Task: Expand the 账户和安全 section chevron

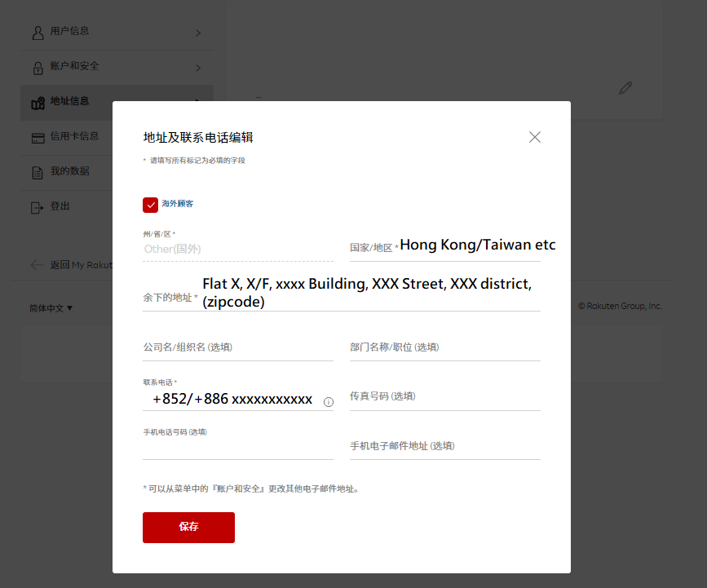Action: pyautogui.click(x=198, y=69)
